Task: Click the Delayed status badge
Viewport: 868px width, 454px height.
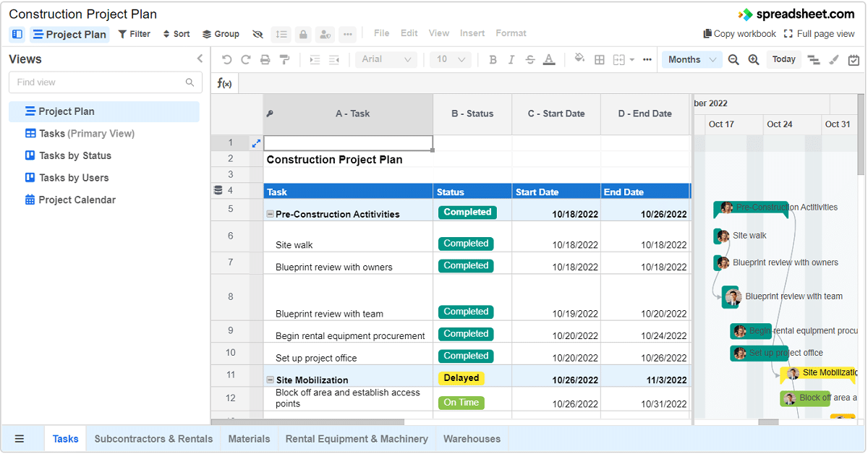Action: point(461,378)
